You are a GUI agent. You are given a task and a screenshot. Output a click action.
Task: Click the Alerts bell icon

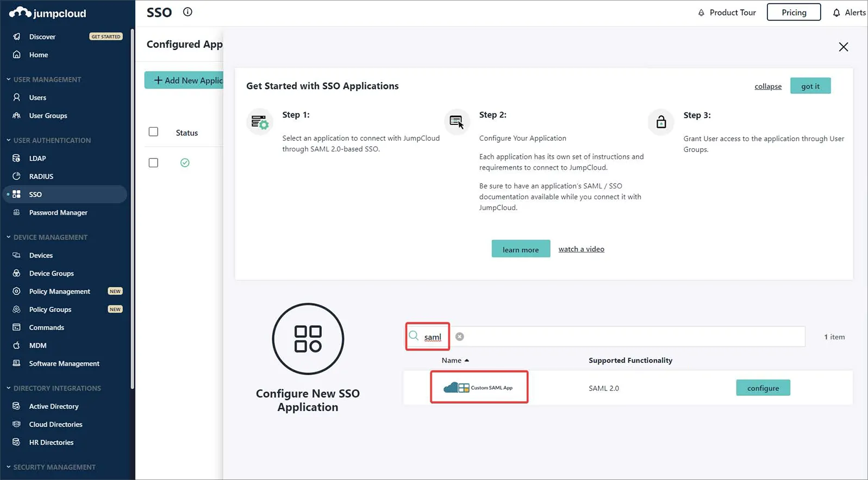pos(836,12)
